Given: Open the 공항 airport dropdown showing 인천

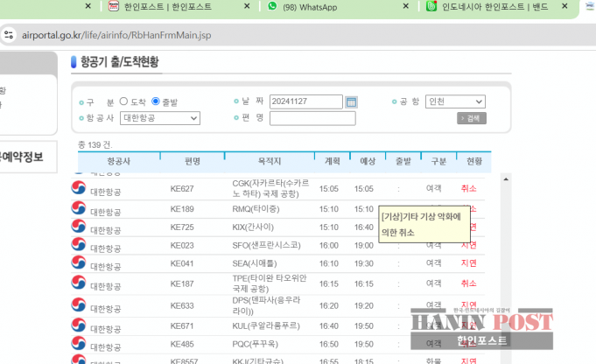Looking at the screenshot, I should 454,101.
